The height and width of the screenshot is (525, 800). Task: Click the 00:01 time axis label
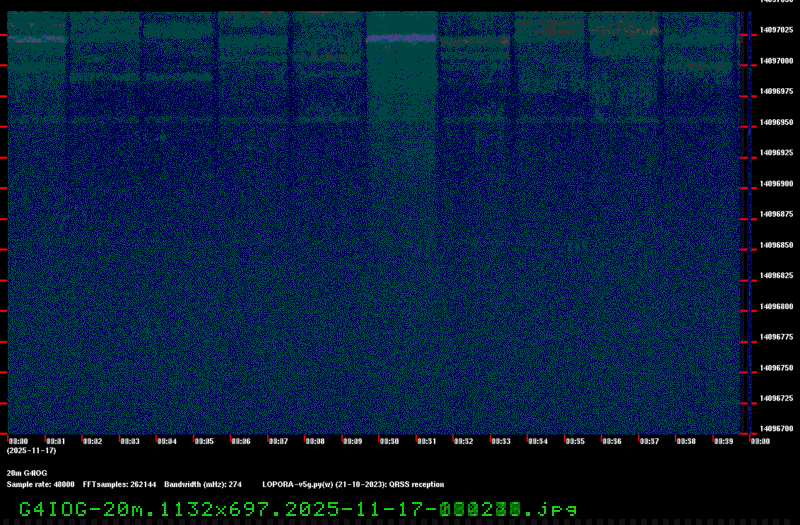click(x=56, y=441)
